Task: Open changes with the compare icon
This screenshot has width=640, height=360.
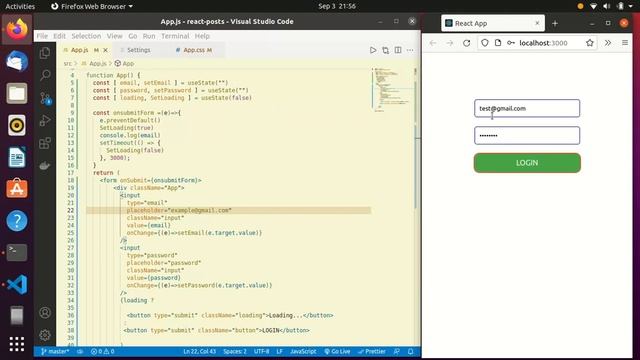Action: [x=385, y=50]
